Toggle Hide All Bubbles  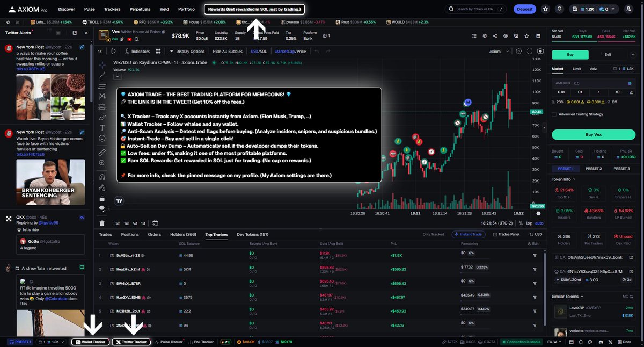(x=228, y=52)
